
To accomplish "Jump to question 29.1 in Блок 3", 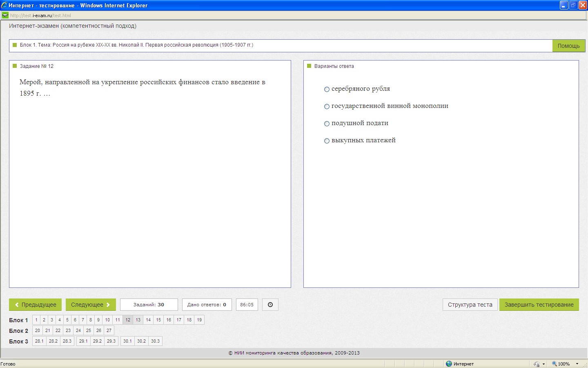I will click(83, 341).
